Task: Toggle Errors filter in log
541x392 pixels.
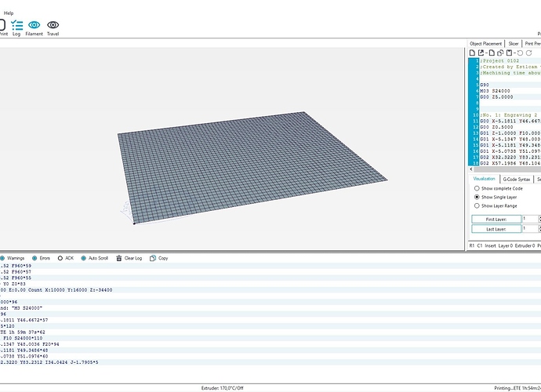Action: click(41, 258)
